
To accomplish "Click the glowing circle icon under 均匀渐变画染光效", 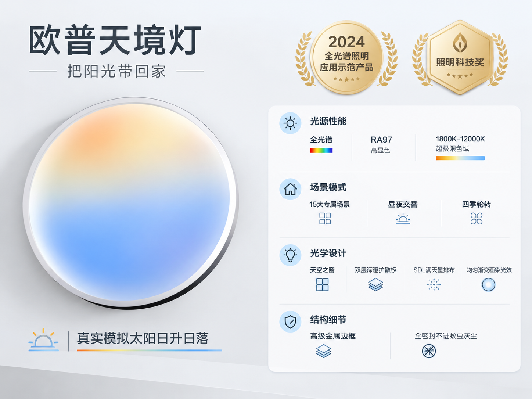I will click(x=489, y=285).
